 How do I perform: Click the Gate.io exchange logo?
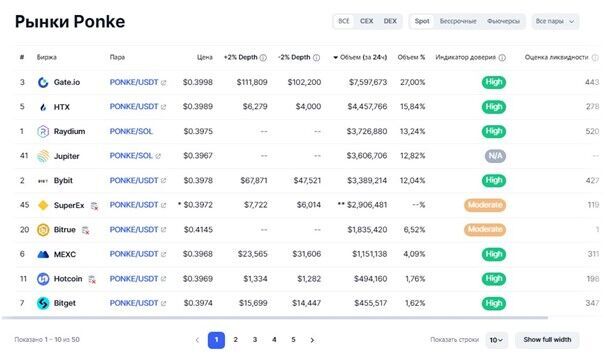point(43,82)
